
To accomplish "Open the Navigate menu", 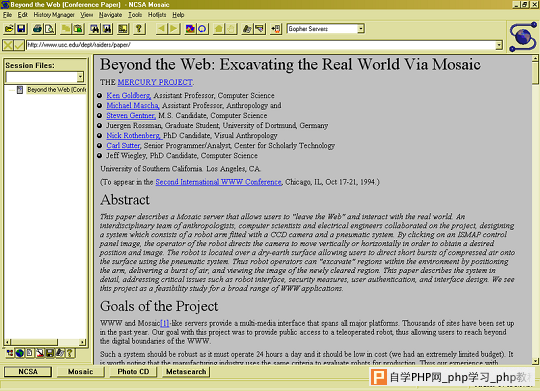I will pyautogui.click(x=110, y=15).
